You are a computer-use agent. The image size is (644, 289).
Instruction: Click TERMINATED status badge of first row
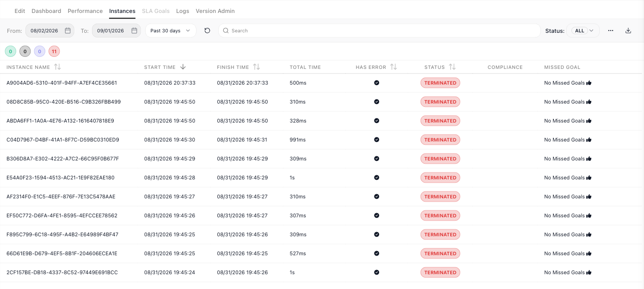tap(440, 83)
